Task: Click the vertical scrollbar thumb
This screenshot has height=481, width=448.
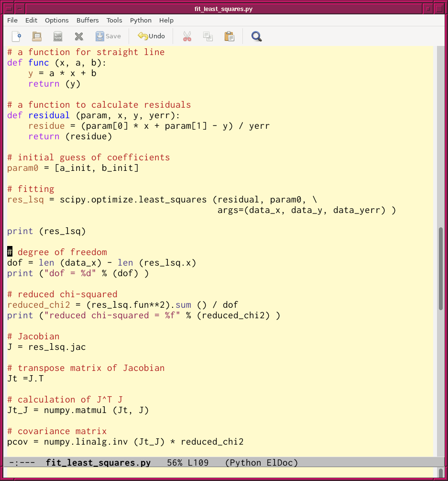Action: pos(440,268)
